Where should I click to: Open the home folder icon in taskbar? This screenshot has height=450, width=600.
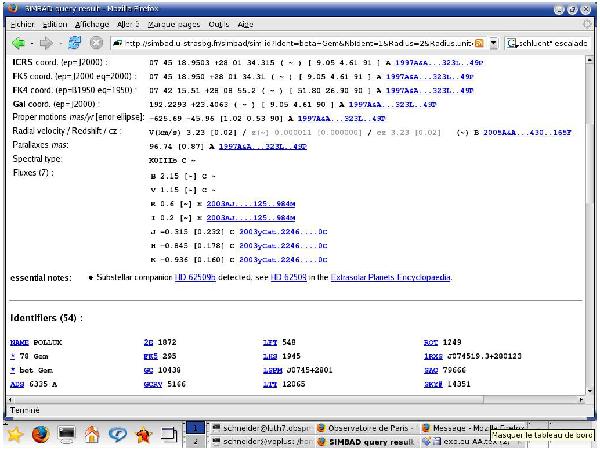pyautogui.click(x=92, y=435)
